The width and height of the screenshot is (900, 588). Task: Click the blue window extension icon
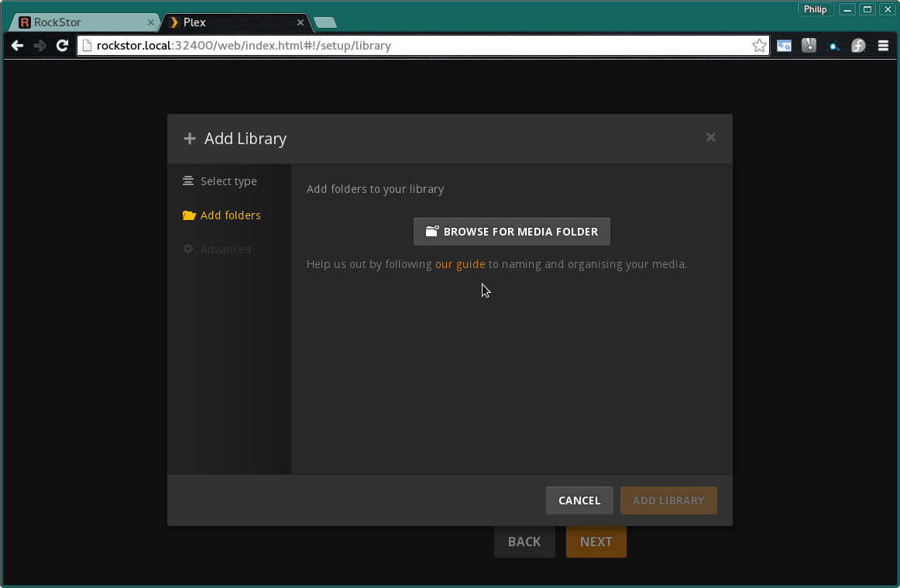tap(784, 46)
